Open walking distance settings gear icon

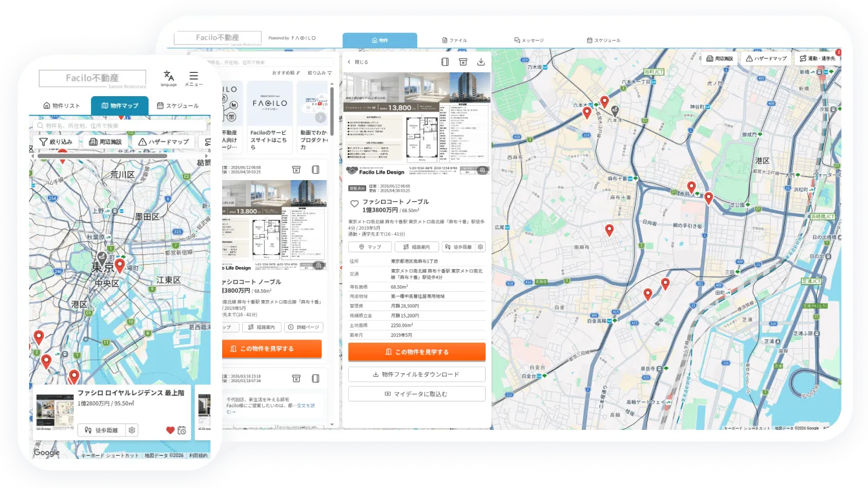click(480, 247)
